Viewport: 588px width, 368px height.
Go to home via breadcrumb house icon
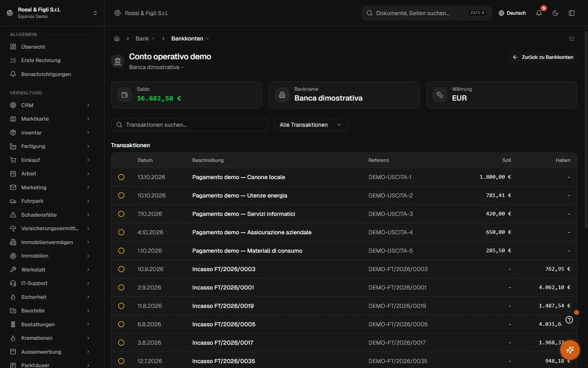[117, 38]
